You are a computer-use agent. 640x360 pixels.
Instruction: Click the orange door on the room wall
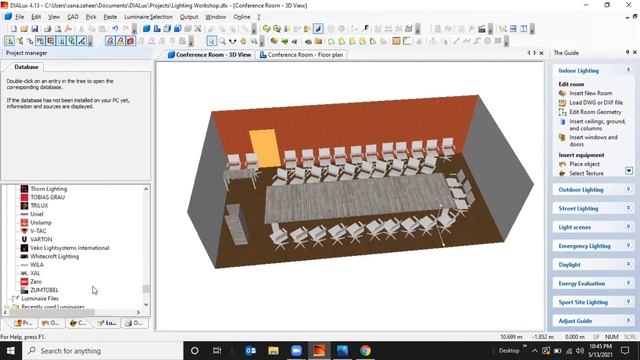point(264,148)
